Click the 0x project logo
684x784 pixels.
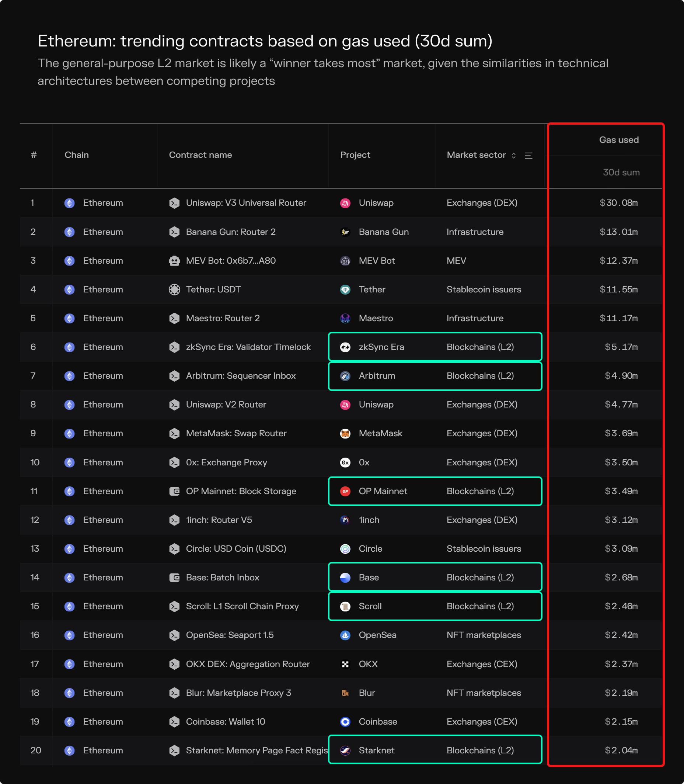click(x=345, y=462)
